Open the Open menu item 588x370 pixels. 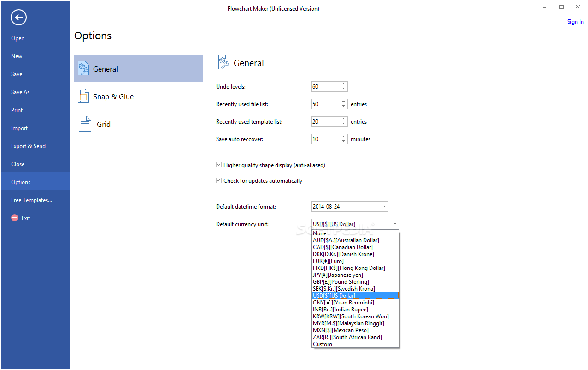pos(35,38)
